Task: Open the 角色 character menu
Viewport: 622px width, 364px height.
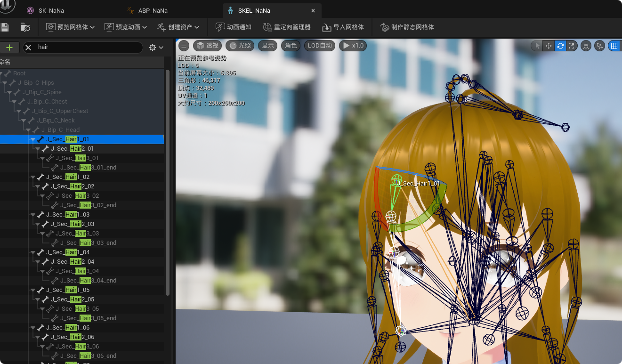Action: [291, 46]
